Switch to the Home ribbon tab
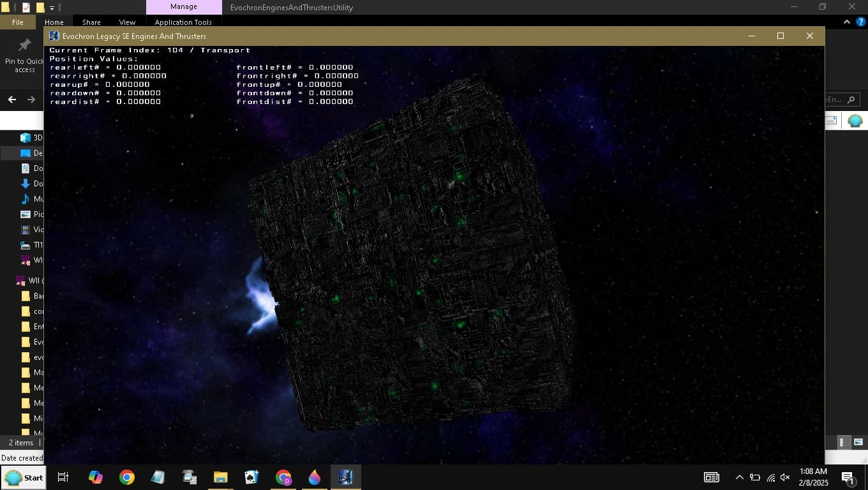 pos(54,22)
